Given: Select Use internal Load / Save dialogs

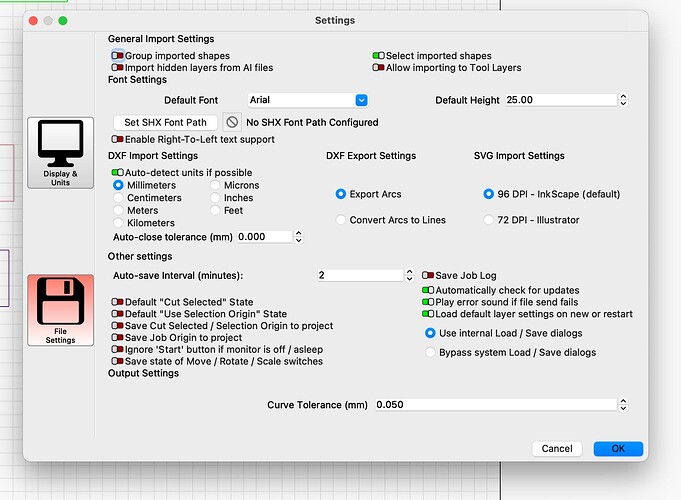Looking at the screenshot, I should [x=430, y=333].
